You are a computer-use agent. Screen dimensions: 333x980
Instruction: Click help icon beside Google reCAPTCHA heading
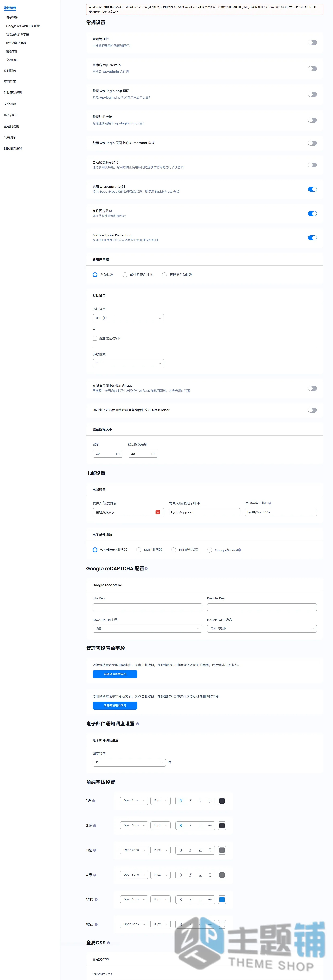point(146,568)
